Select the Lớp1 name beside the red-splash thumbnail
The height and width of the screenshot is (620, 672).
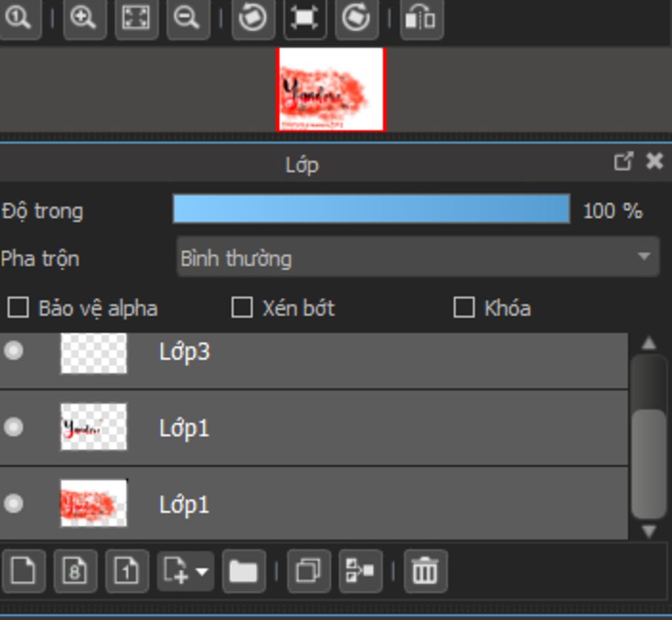coord(184,505)
